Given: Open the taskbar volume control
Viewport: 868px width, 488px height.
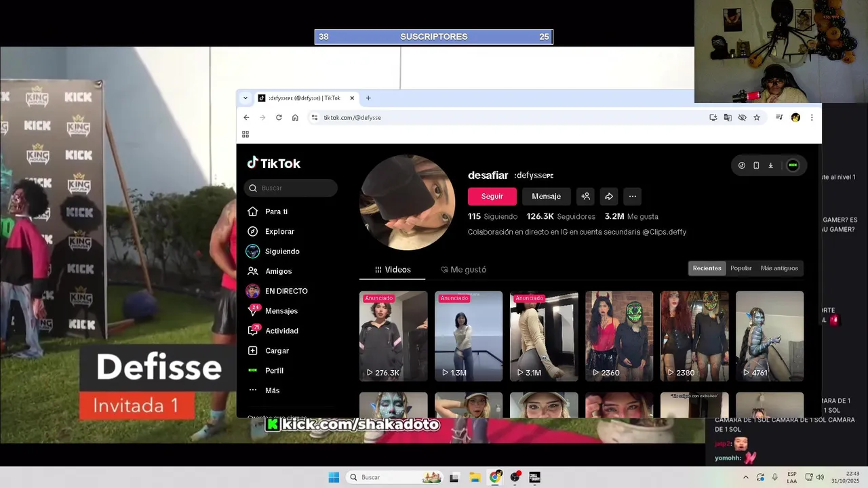Looking at the screenshot, I should (820, 477).
